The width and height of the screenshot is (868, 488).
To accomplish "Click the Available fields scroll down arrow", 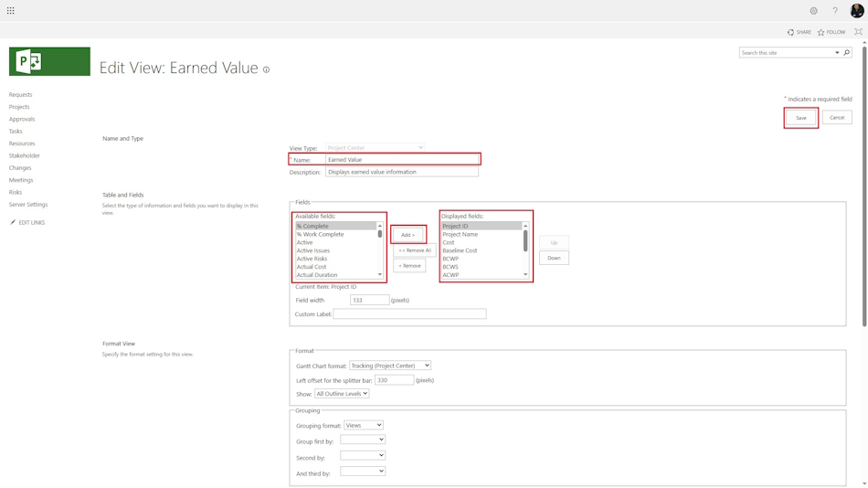I will [x=380, y=275].
